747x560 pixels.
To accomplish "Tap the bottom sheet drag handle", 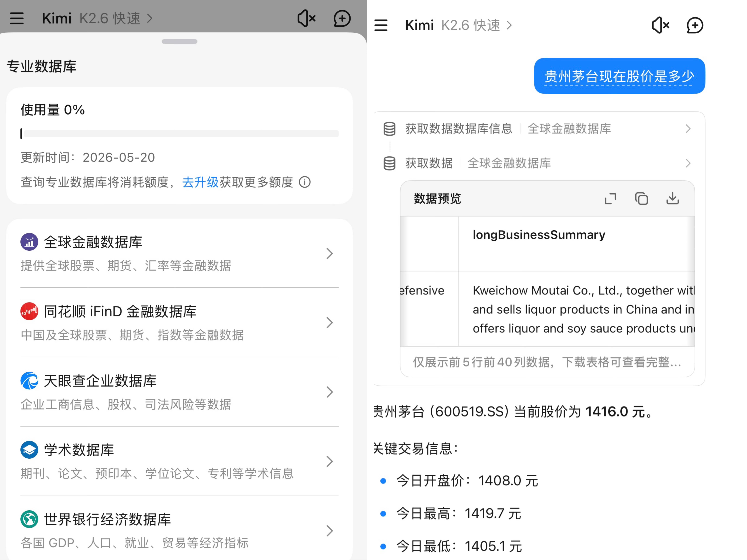I will [x=179, y=42].
